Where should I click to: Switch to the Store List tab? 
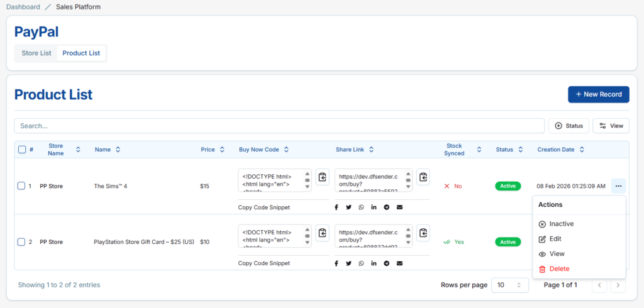36,53
